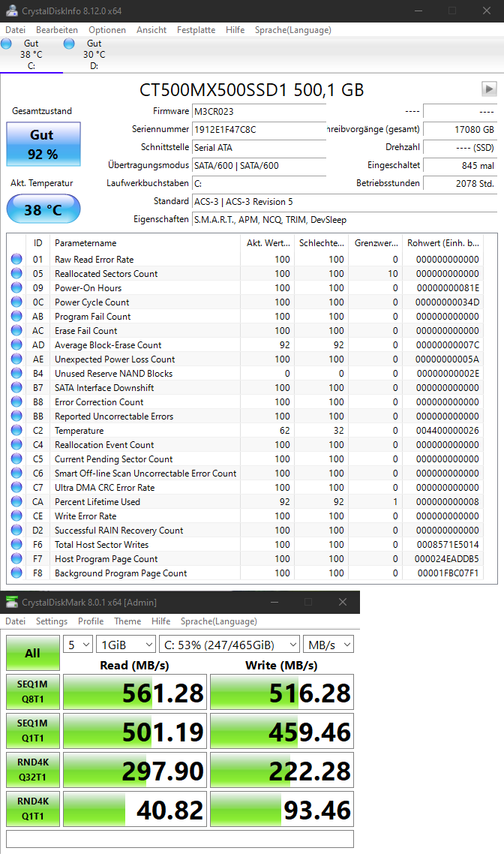Run all benchmarks with All button
This screenshot has width=504, height=854.
33,653
